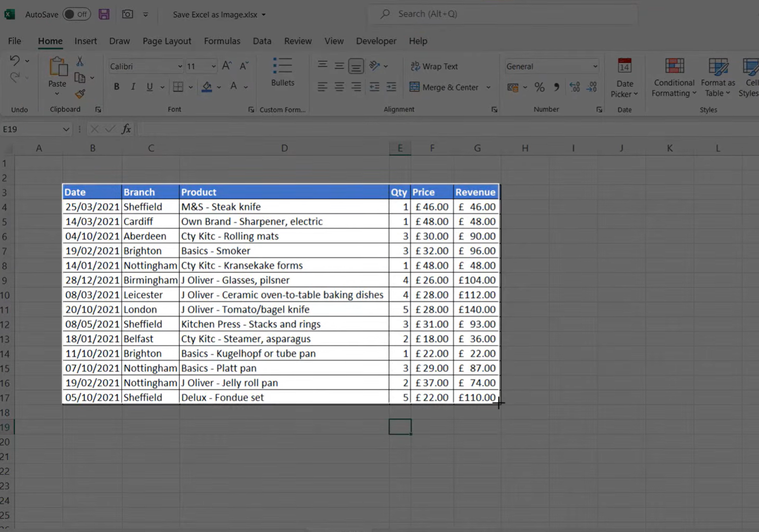Viewport: 759px width, 532px height.
Task: Apply Italic formatting
Action: [x=133, y=87]
